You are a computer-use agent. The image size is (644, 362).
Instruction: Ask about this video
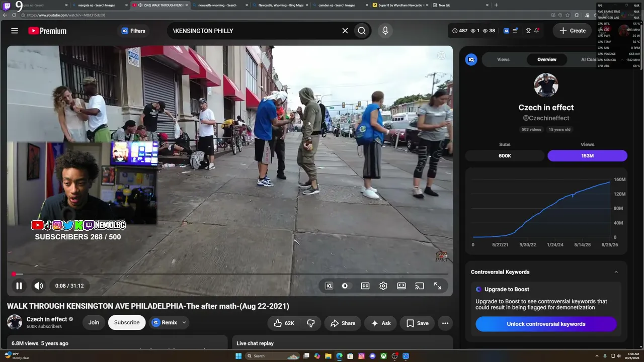(x=381, y=323)
